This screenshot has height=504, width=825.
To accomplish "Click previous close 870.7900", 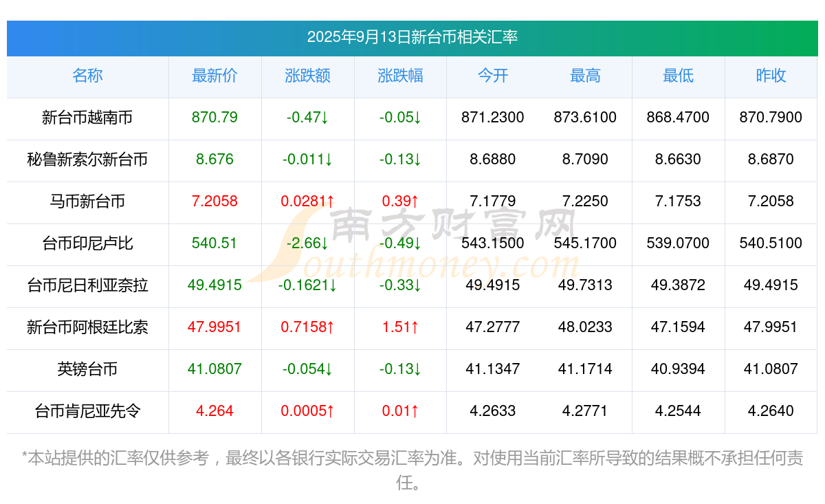I will click(x=771, y=118).
